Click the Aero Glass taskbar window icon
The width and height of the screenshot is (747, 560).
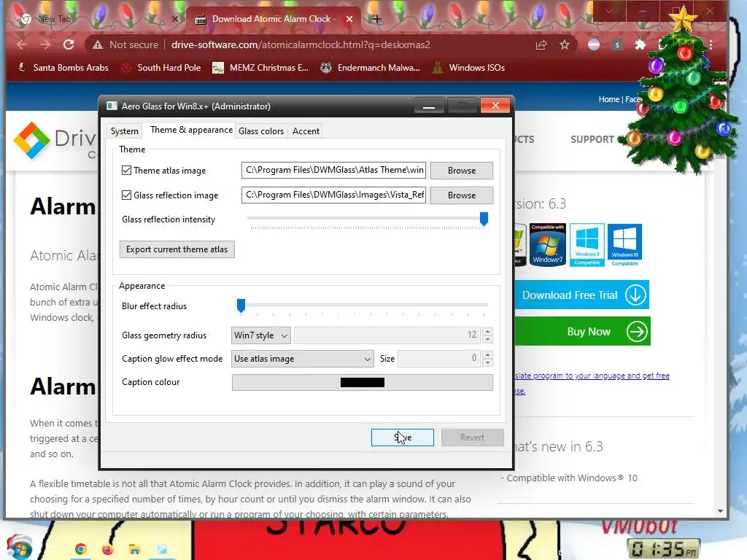click(161, 550)
